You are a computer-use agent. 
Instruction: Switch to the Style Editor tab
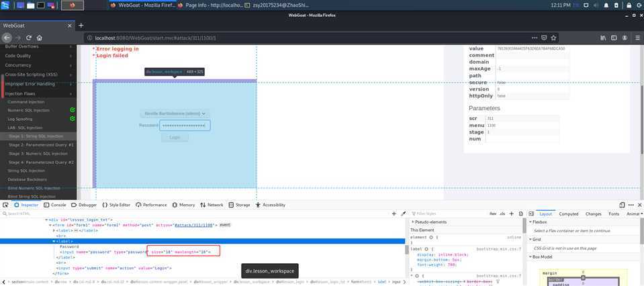pyautogui.click(x=116, y=205)
